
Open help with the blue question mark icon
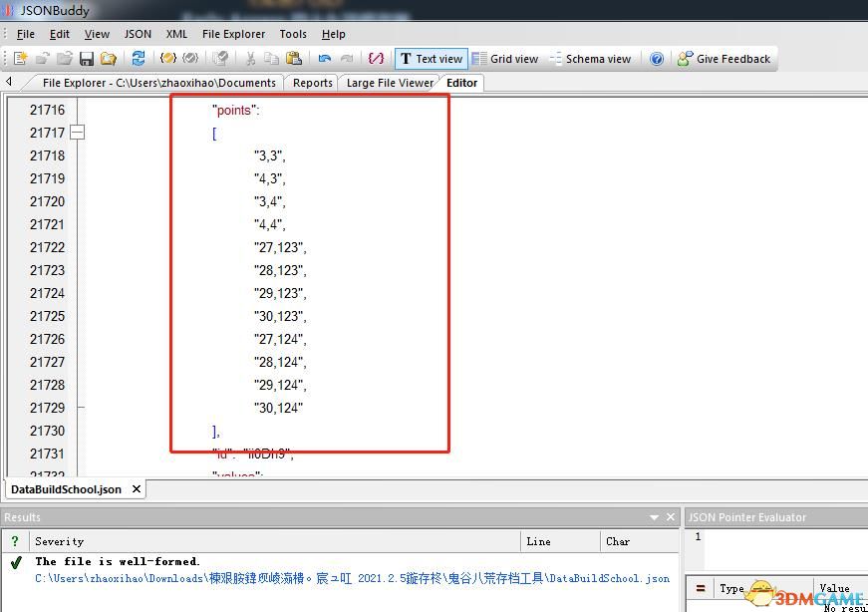point(657,59)
